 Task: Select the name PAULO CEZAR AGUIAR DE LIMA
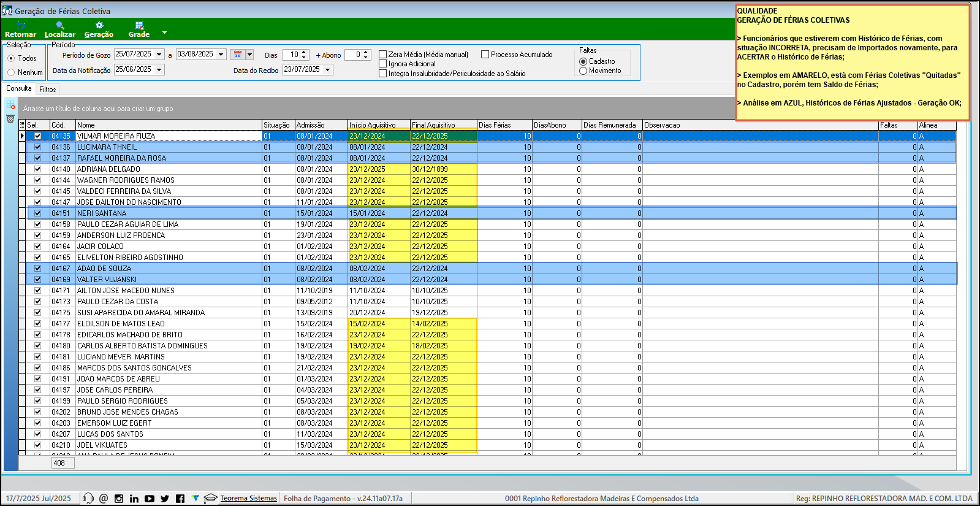pyautogui.click(x=127, y=224)
